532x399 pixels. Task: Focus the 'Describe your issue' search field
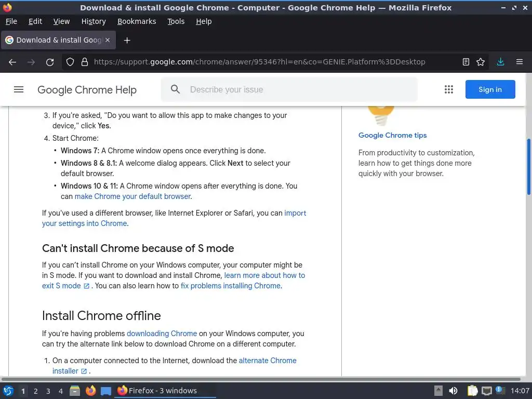click(x=289, y=89)
